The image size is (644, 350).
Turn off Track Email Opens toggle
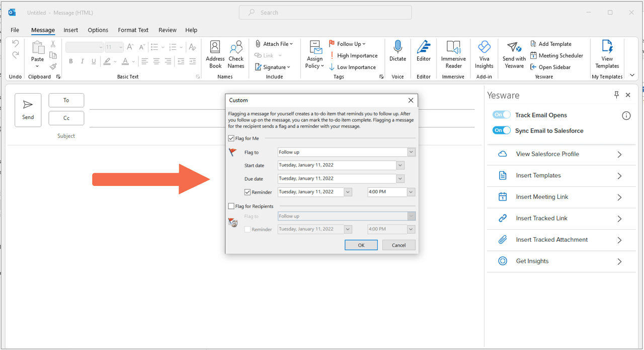coord(501,115)
